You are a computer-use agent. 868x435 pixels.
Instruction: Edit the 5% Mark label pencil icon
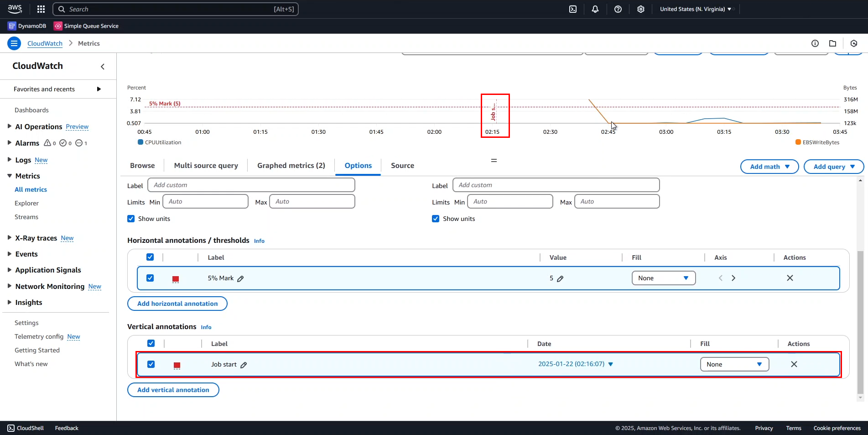click(x=240, y=278)
